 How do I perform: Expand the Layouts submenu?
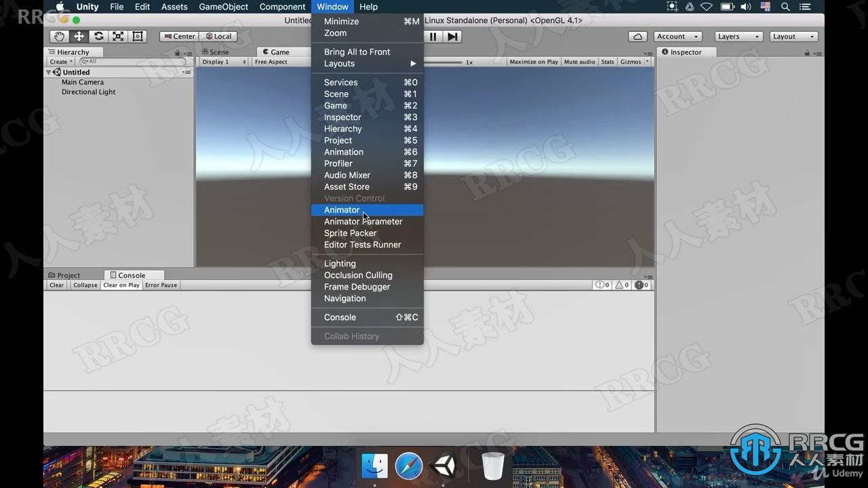click(367, 64)
